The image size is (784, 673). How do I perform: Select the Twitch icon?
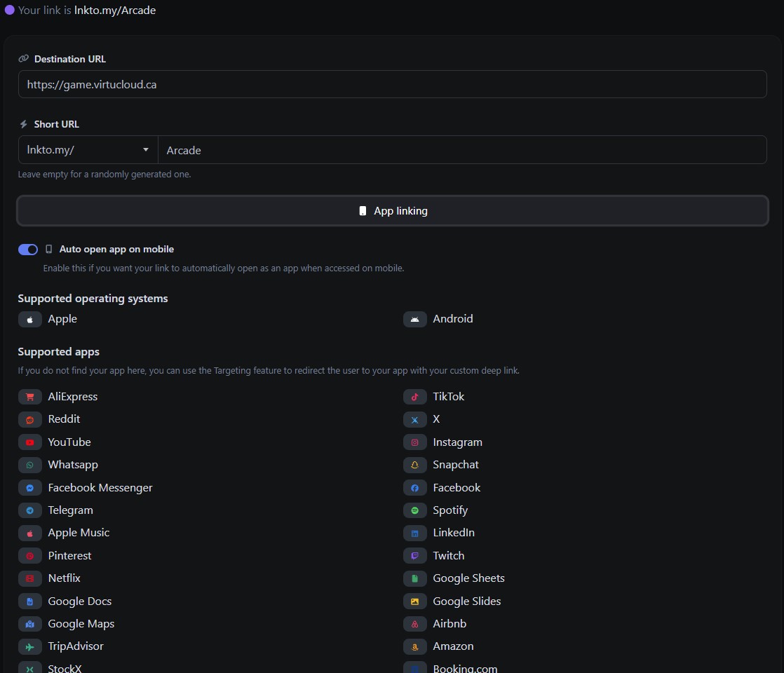coord(414,555)
